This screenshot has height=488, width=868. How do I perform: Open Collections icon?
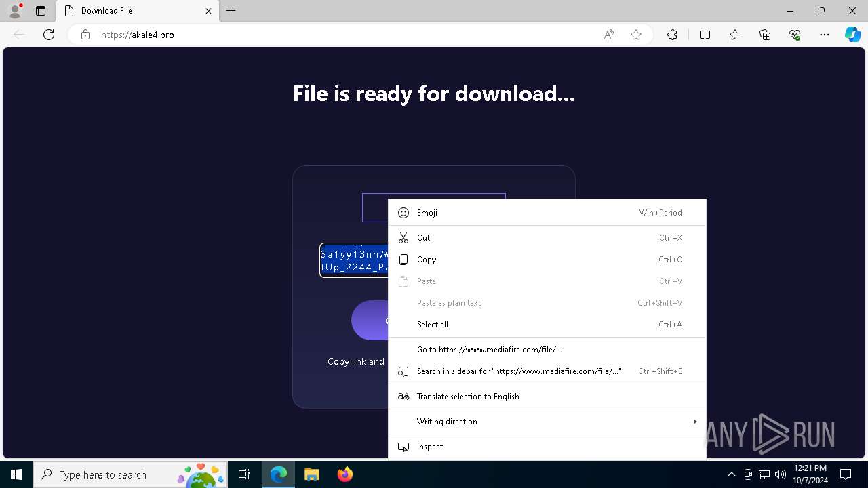[765, 35]
